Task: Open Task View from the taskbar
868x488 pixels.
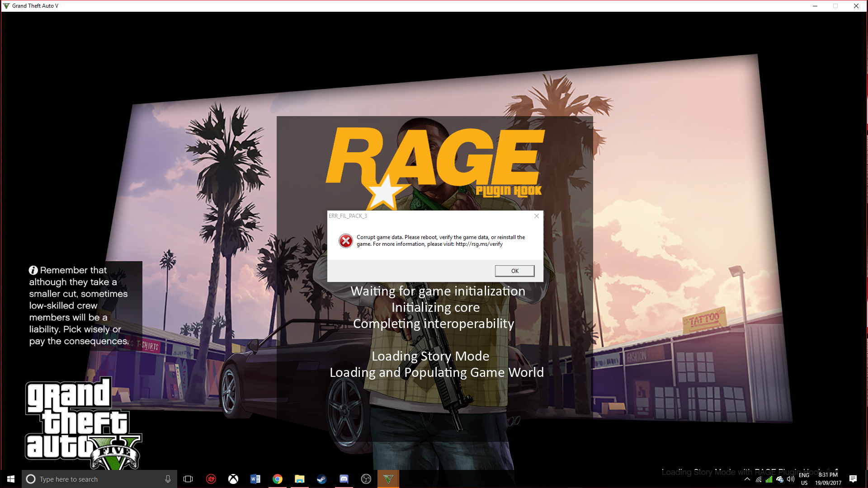Action: [x=188, y=479]
